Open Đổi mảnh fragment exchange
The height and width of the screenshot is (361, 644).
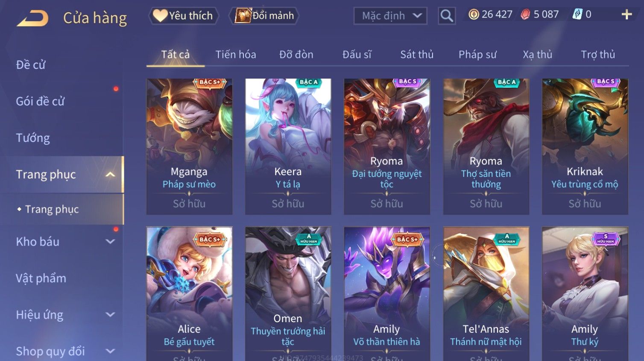coord(264,16)
